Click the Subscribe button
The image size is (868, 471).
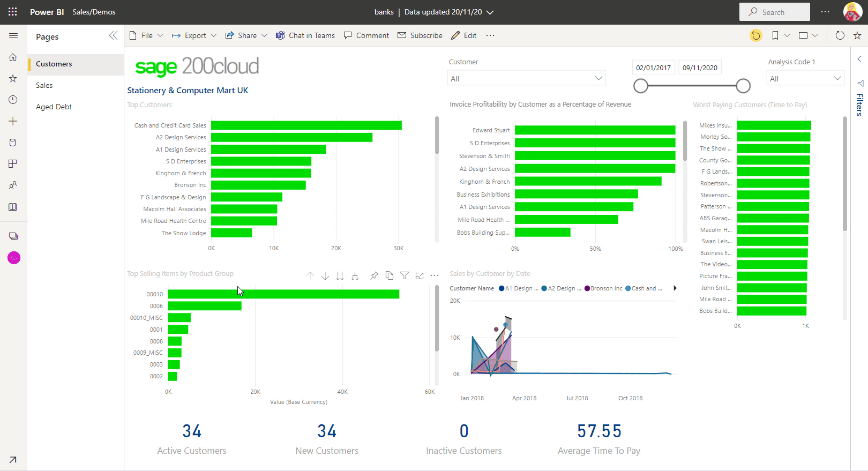click(420, 35)
